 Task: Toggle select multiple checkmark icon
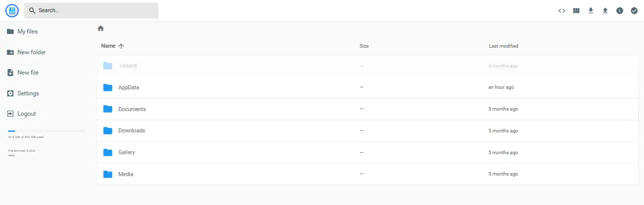634,11
